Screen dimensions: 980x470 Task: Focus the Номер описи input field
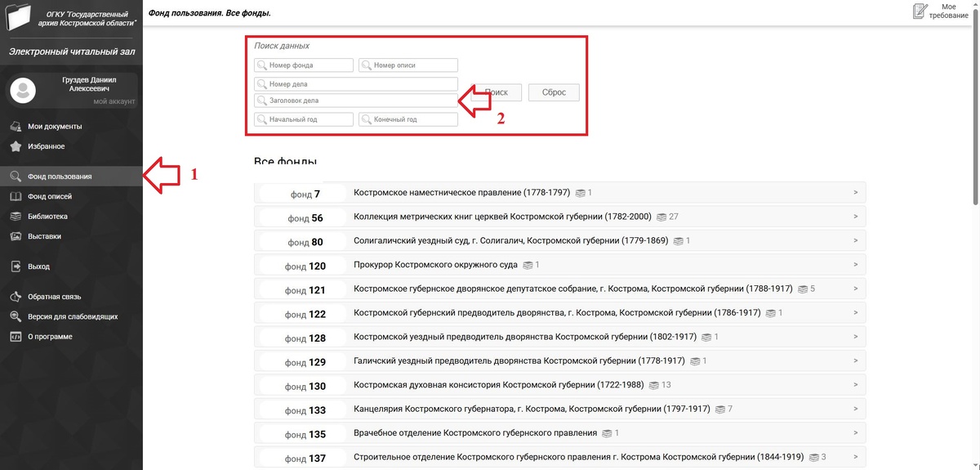pyautogui.click(x=408, y=65)
